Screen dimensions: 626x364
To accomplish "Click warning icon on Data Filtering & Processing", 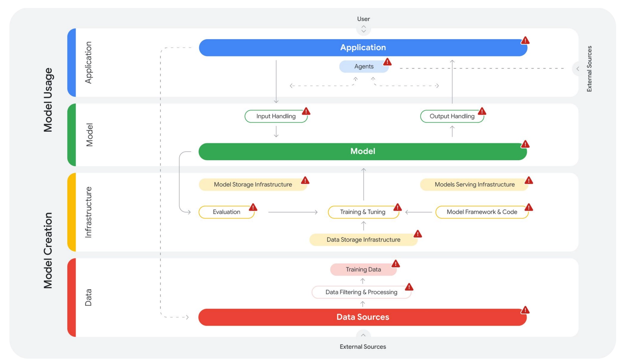I will click(x=409, y=287).
